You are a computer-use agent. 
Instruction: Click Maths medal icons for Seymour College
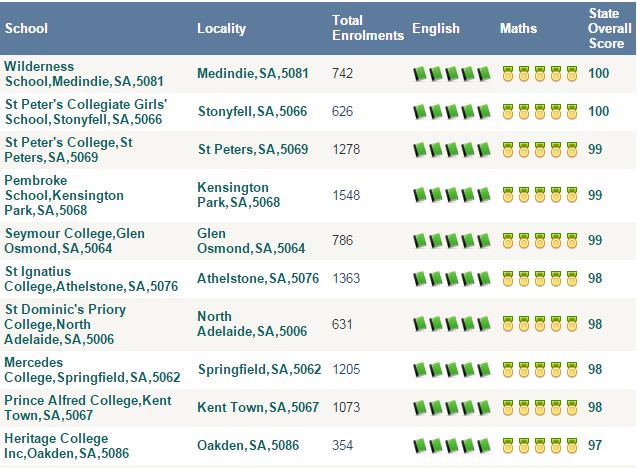(x=540, y=241)
